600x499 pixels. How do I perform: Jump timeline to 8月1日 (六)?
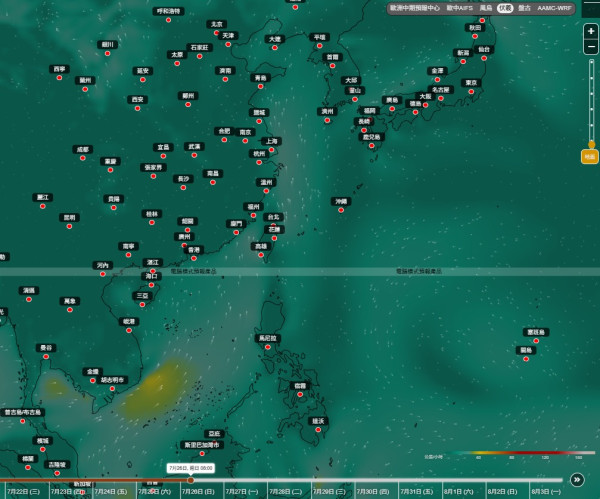tap(458, 491)
